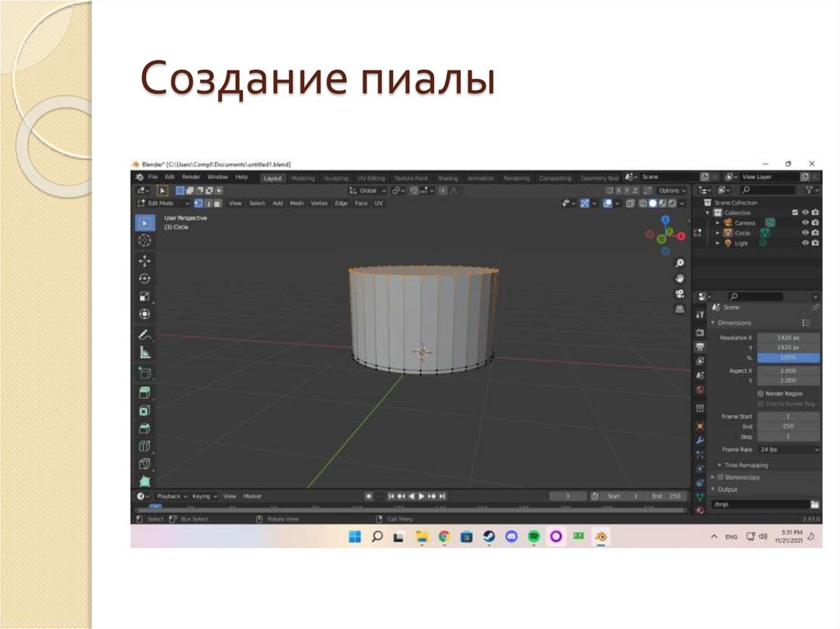Switch to the Modeling workspace tab
This screenshot has width=840, height=629.
point(305,177)
